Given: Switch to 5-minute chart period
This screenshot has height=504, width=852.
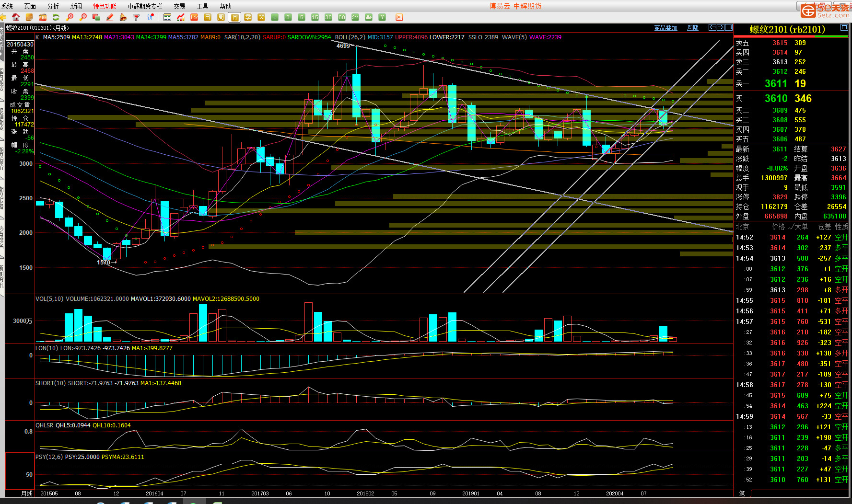Looking at the screenshot, I should point(302,17).
